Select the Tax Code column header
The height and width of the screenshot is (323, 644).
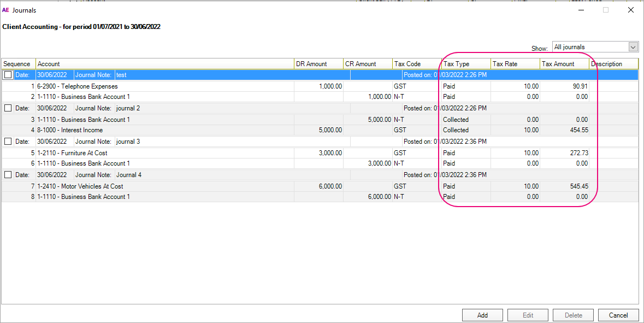pyautogui.click(x=417, y=64)
